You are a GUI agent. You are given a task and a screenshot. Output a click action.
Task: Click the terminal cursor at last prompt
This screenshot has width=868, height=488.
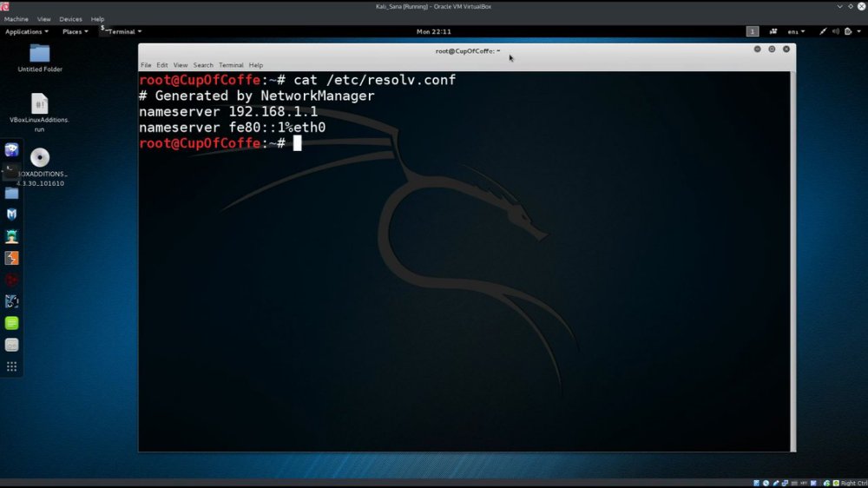tap(297, 143)
